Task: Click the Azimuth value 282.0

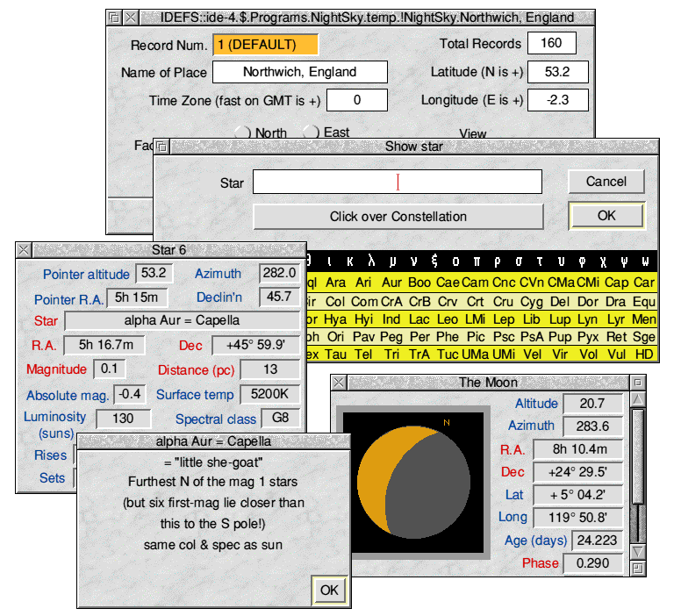Action: point(279,273)
